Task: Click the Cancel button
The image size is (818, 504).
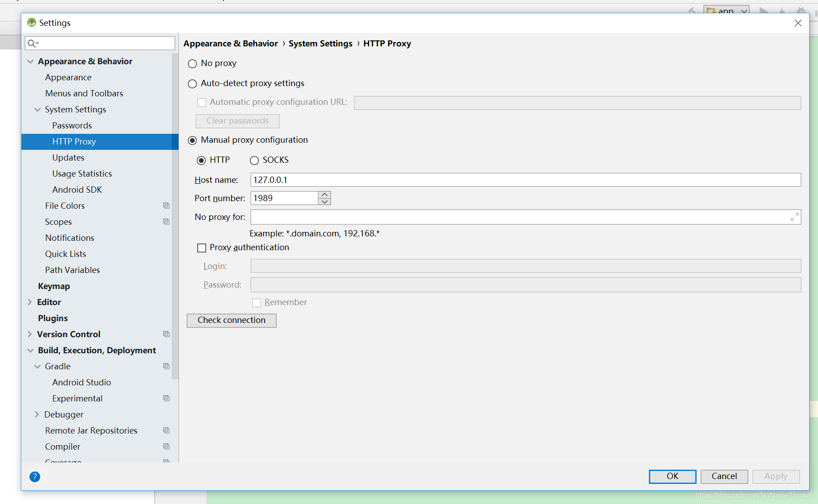Action: click(724, 476)
